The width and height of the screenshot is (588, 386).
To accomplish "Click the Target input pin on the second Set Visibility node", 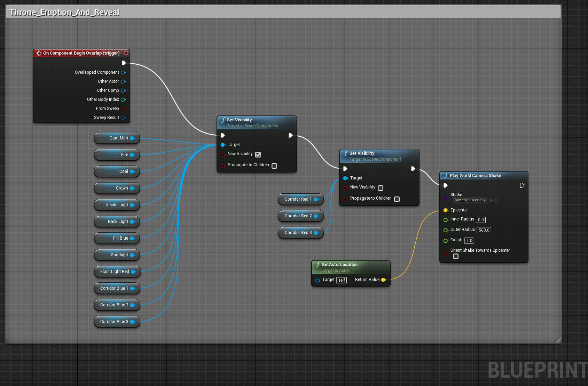I will pos(345,178).
